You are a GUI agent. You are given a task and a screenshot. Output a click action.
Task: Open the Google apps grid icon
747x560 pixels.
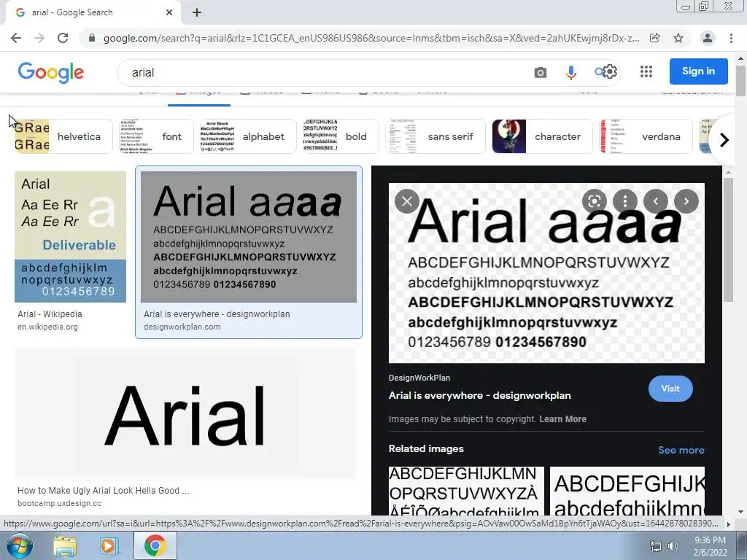(x=646, y=71)
